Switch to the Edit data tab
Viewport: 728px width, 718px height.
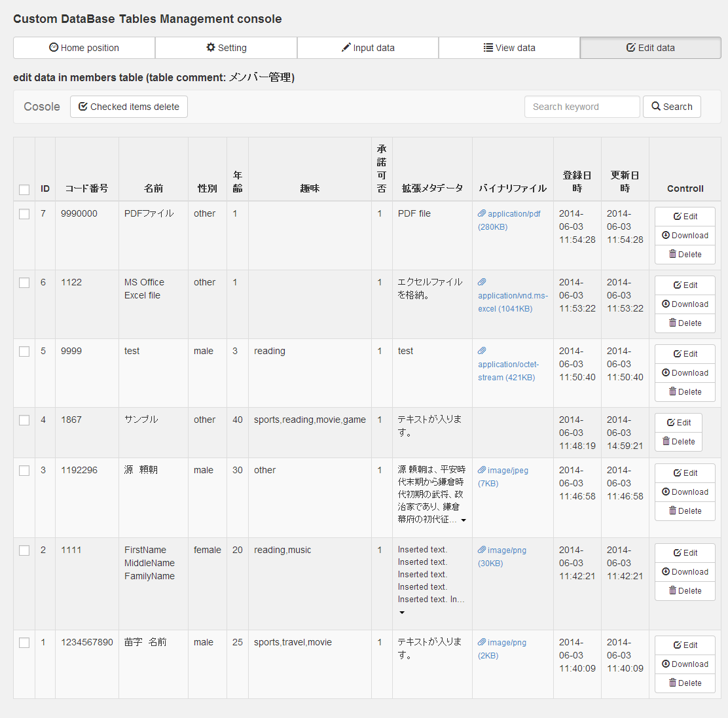[650, 48]
